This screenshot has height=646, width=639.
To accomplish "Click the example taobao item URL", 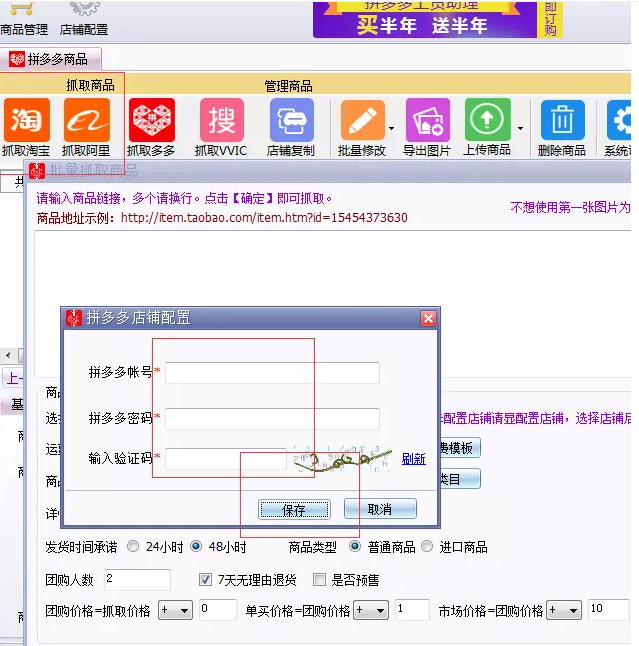I will pyautogui.click(x=264, y=218).
